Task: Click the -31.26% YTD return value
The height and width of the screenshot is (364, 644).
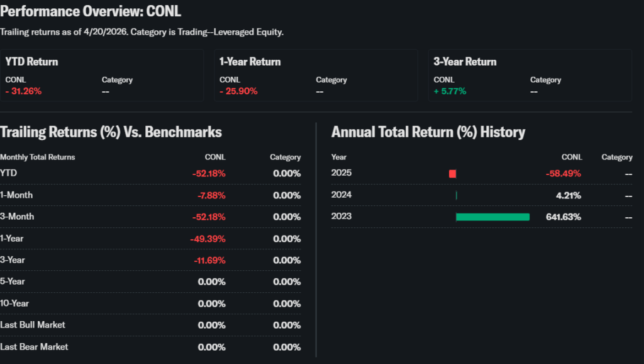Action: click(23, 91)
